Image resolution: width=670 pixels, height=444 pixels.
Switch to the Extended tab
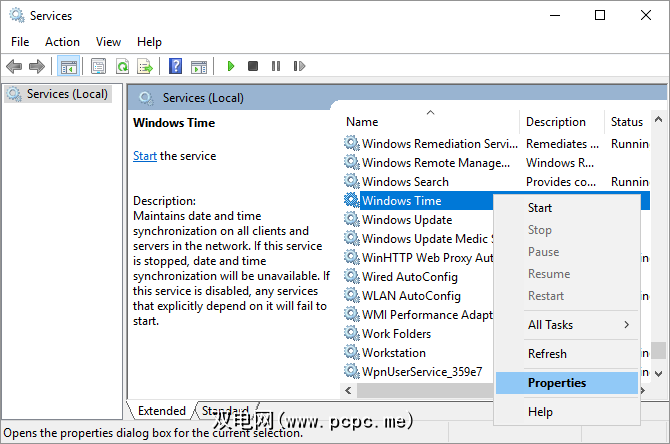pos(161,411)
